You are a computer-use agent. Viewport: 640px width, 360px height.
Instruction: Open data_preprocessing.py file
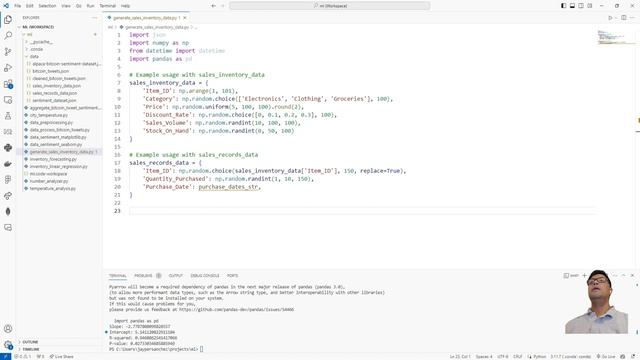[x=51, y=122]
